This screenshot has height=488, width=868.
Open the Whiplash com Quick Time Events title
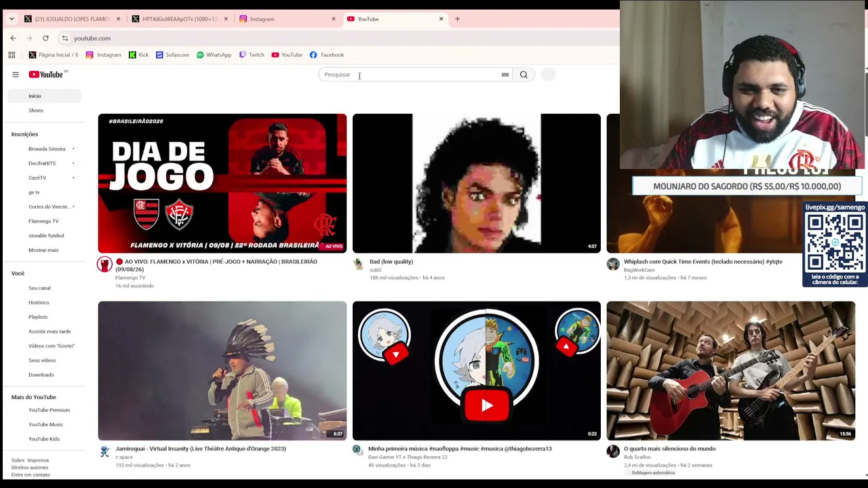click(x=703, y=262)
